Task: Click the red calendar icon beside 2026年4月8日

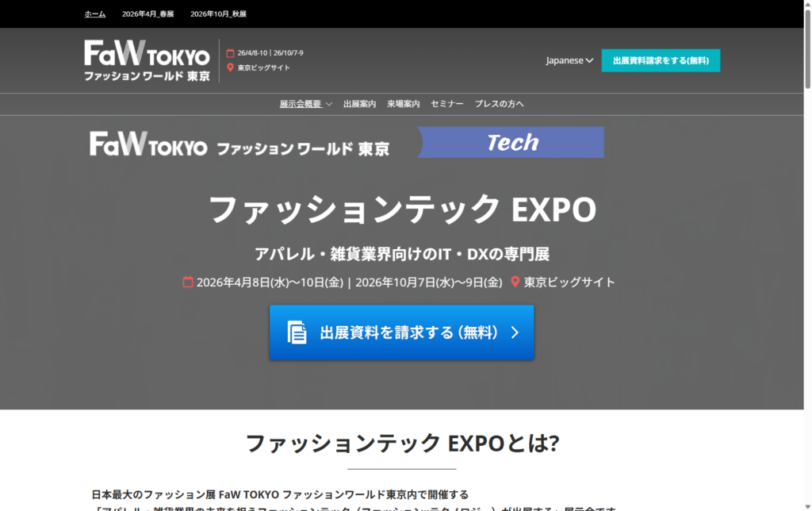Action: tap(188, 282)
